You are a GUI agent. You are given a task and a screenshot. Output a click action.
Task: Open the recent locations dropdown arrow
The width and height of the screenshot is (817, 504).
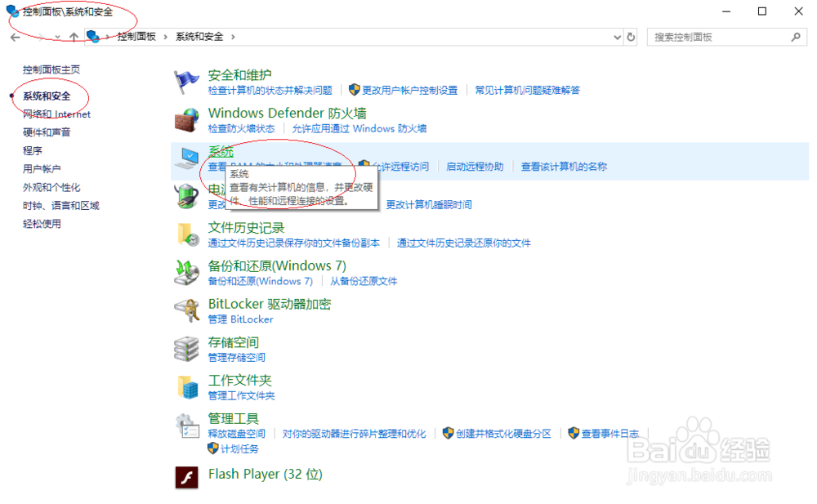[x=57, y=37]
